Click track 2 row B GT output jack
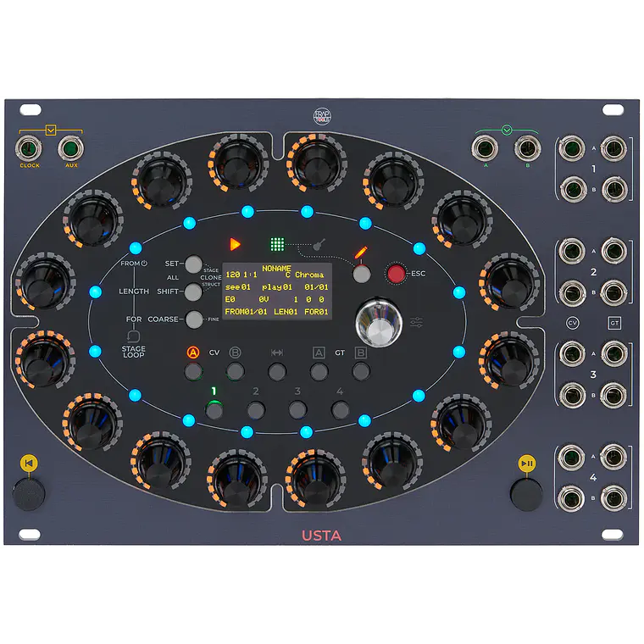This screenshot has width=644, height=644. pos(614,292)
